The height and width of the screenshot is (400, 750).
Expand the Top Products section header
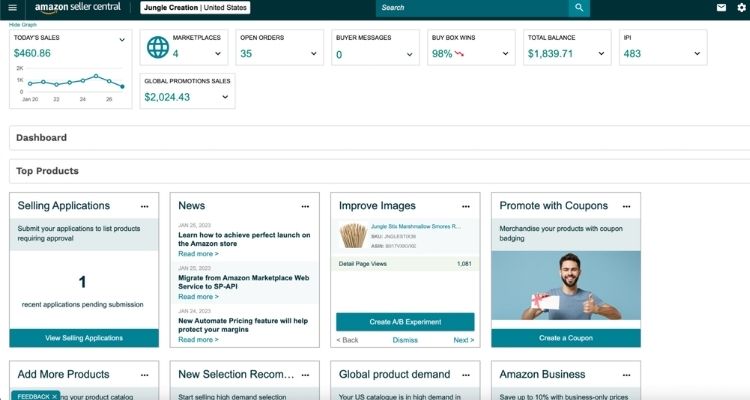point(380,171)
